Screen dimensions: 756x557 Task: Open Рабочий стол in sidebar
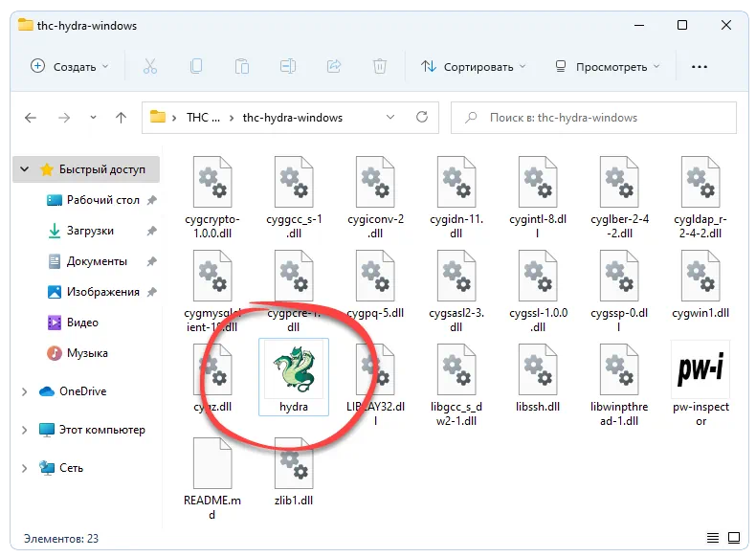point(93,200)
